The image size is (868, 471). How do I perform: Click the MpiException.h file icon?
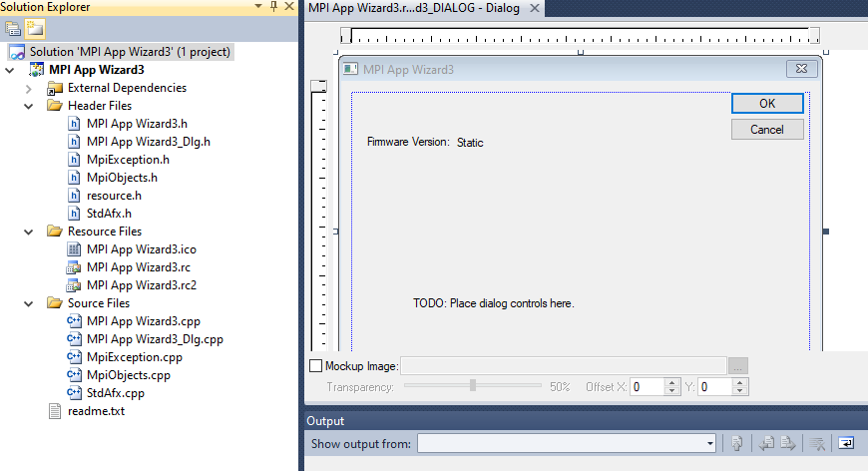74,160
